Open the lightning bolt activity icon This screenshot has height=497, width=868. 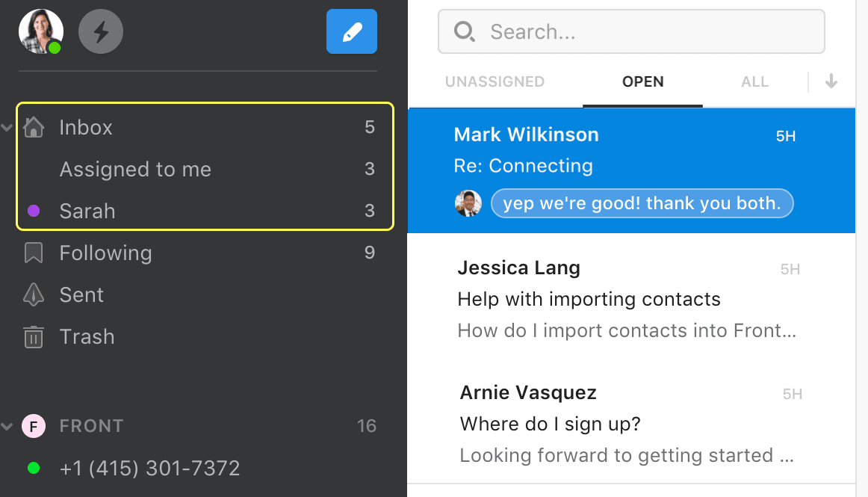(101, 31)
